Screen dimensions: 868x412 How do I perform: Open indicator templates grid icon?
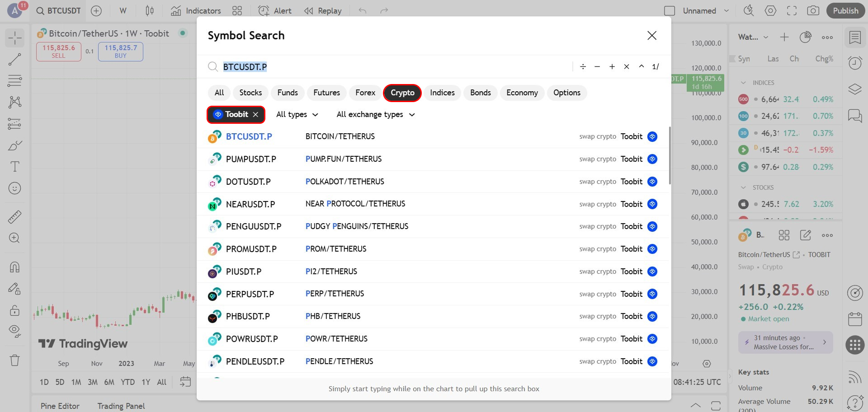237,11
